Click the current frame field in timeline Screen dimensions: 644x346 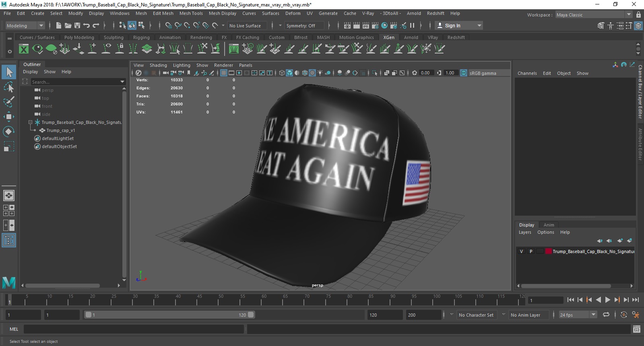(545, 300)
